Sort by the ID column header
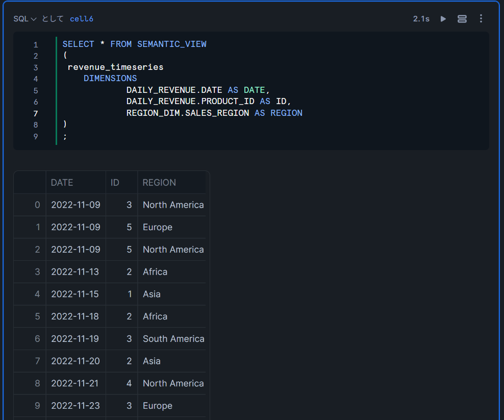Viewport: 504px width, 420px height. [x=122, y=182]
